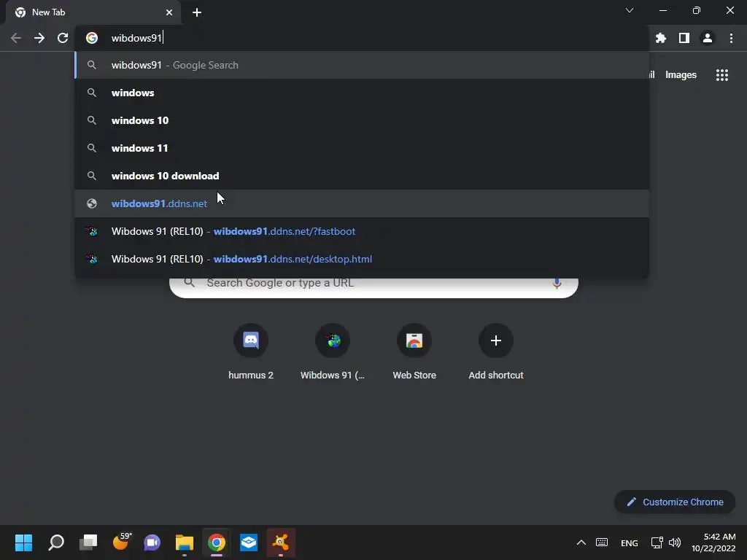Open the Chat app on the taskbar
Screen dimensions: 747x560
tap(152, 542)
